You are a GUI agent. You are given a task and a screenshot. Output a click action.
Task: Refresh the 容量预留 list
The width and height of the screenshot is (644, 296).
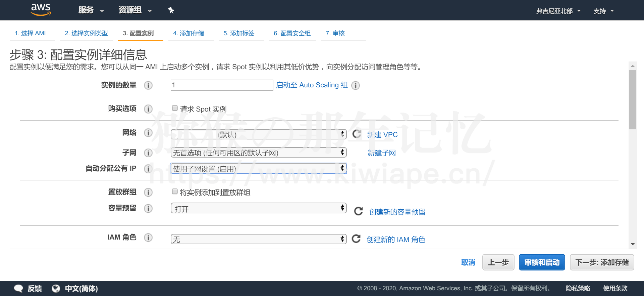click(x=359, y=211)
